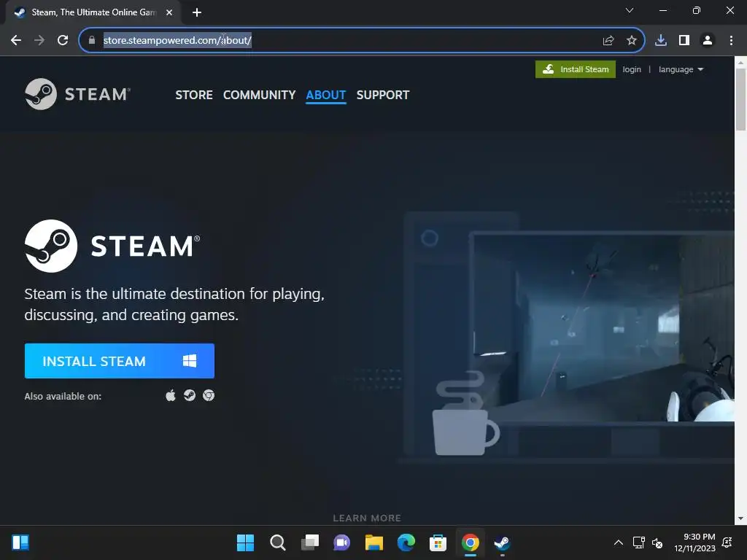The width and height of the screenshot is (747, 560).
Task: Reload the page with the refresh icon
Action: coord(63,41)
